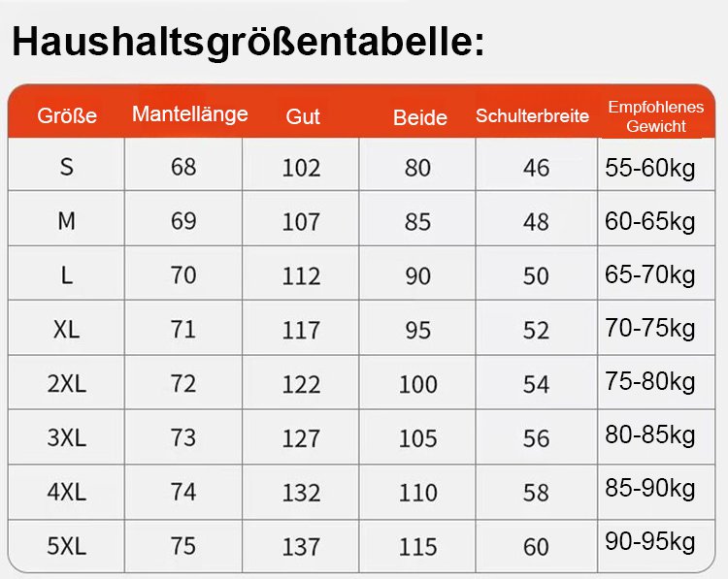728x579 pixels.
Task: Click the Mantellänge value 70
Action: tap(183, 275)
